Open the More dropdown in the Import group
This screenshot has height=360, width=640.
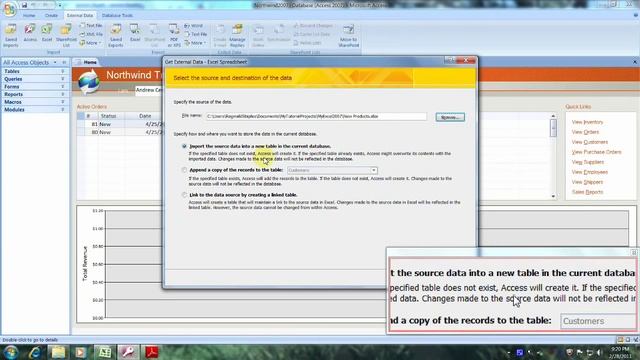coord(91,43)
